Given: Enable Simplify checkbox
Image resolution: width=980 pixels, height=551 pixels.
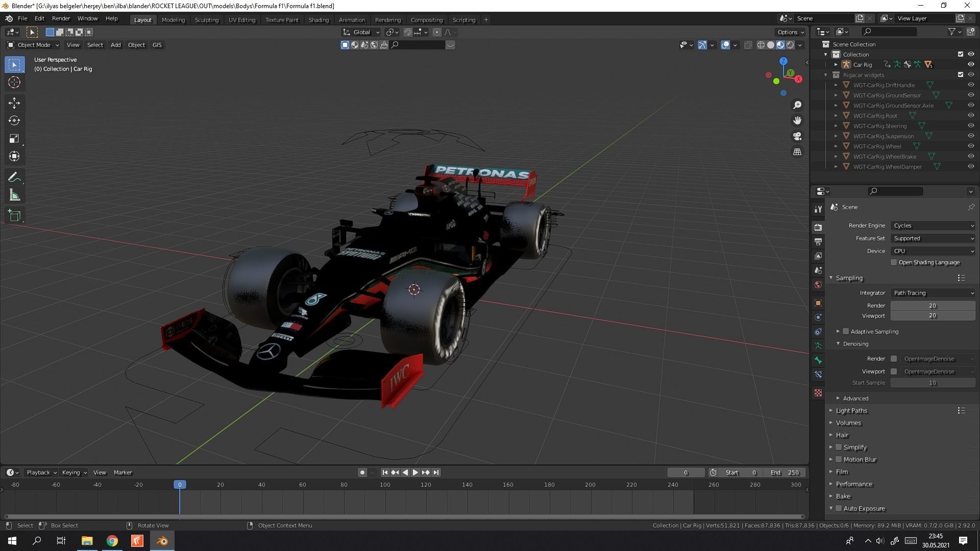Looking at the screenshot, I should click(839, 447).
